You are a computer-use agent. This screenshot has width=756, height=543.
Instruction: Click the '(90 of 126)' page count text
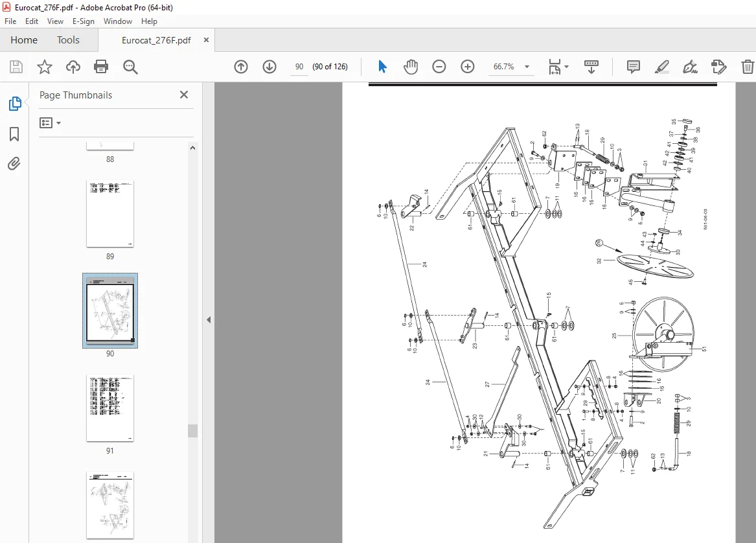pos(330,67)
